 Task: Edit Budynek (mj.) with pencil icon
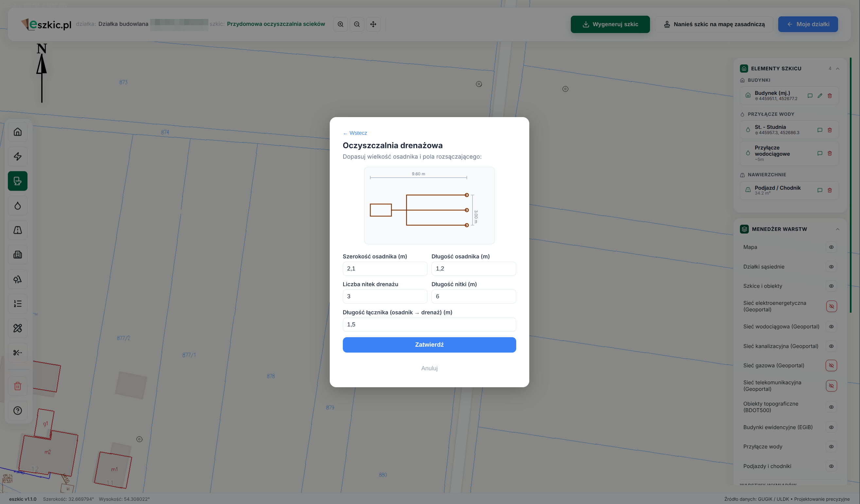click(820, 96)
